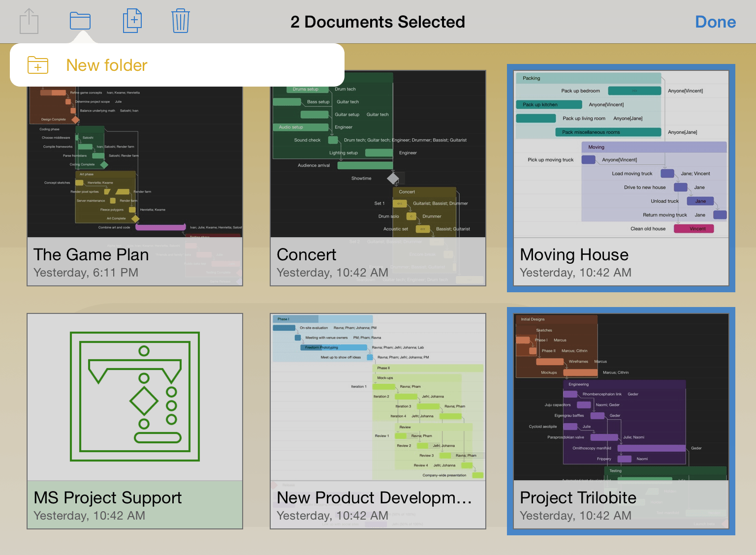The image size is (756, 555).
Task: Tap Yesterday, 6:11 PM timestamp
Action: (86, 273)
